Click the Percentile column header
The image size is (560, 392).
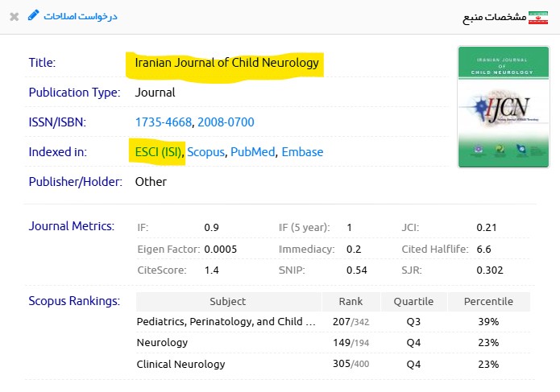tap(488, 302)
